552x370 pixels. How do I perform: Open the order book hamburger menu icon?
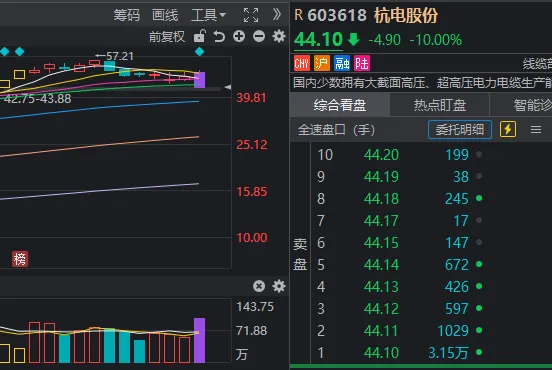pyautogui.click(x=536, y=130)
